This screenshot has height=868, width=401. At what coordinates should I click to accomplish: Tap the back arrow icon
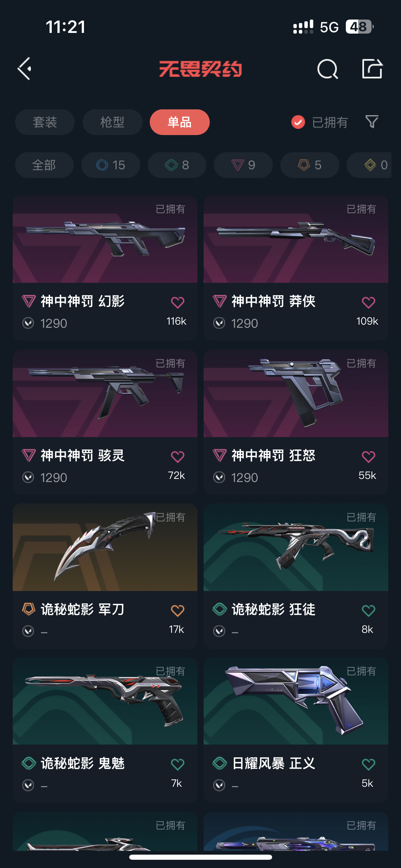coord(25,69)
